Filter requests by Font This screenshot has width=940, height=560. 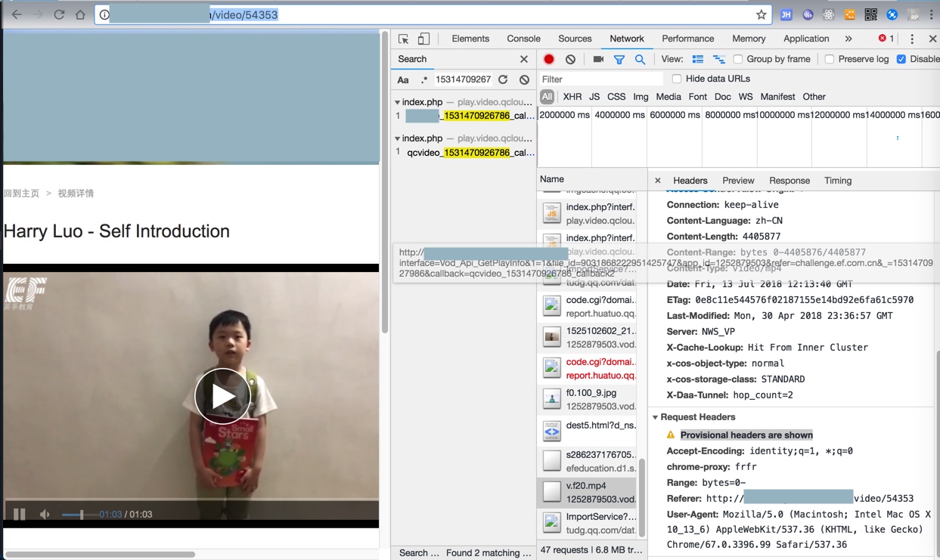(x=698, y=97)
